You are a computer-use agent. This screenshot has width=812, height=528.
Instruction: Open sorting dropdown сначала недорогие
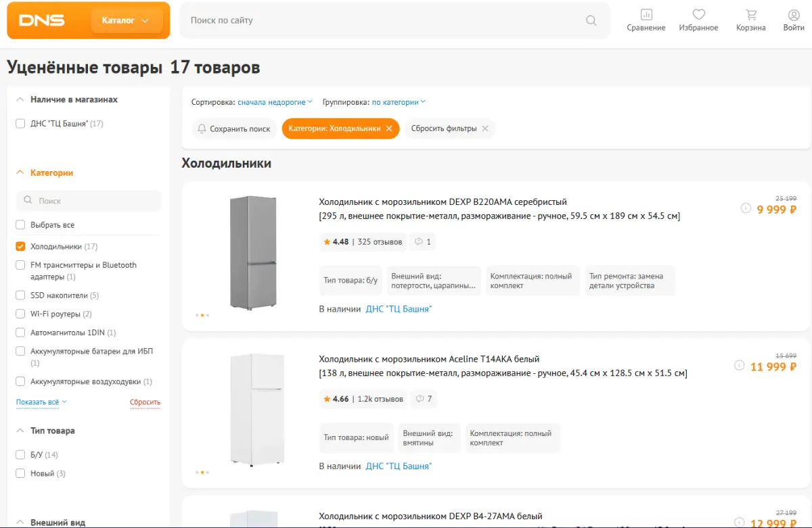point(275,102)
